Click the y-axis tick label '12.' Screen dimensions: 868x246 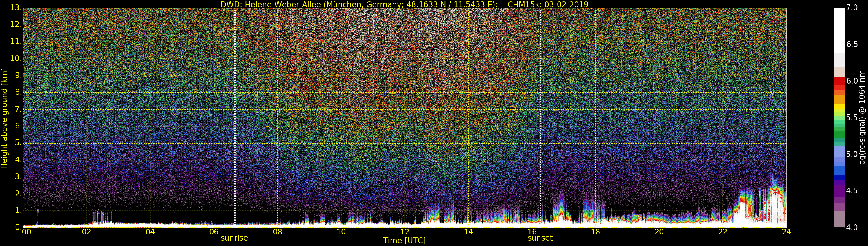16,24
